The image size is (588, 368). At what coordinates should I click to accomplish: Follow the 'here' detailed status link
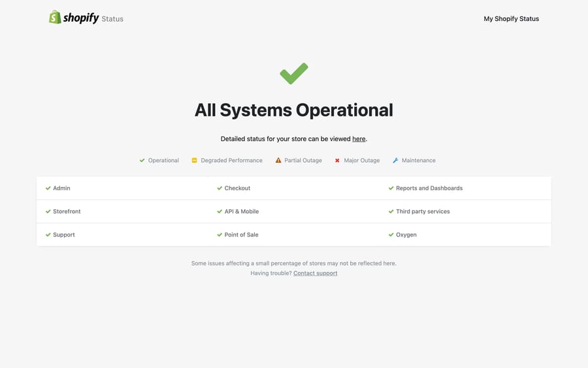pos(359,139)
